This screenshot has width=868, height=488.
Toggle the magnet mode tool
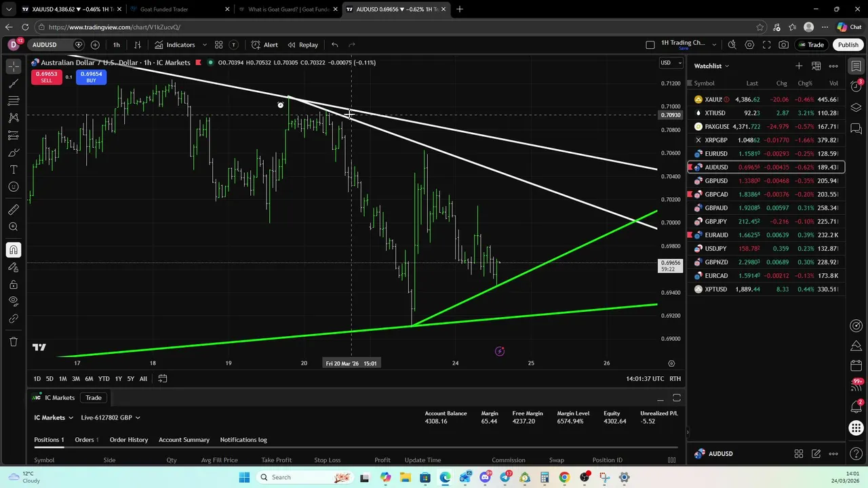[x=14, y=250]
